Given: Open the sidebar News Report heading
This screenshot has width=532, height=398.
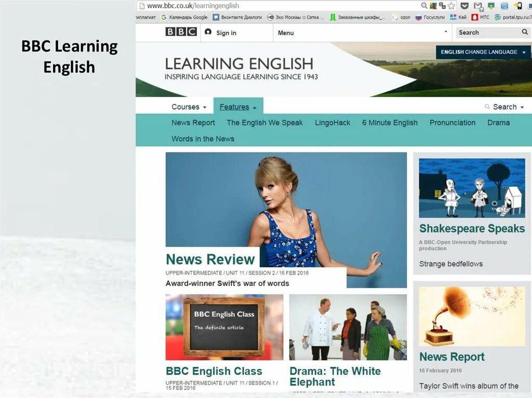Looking at the screenshot, I should [452, 356].
